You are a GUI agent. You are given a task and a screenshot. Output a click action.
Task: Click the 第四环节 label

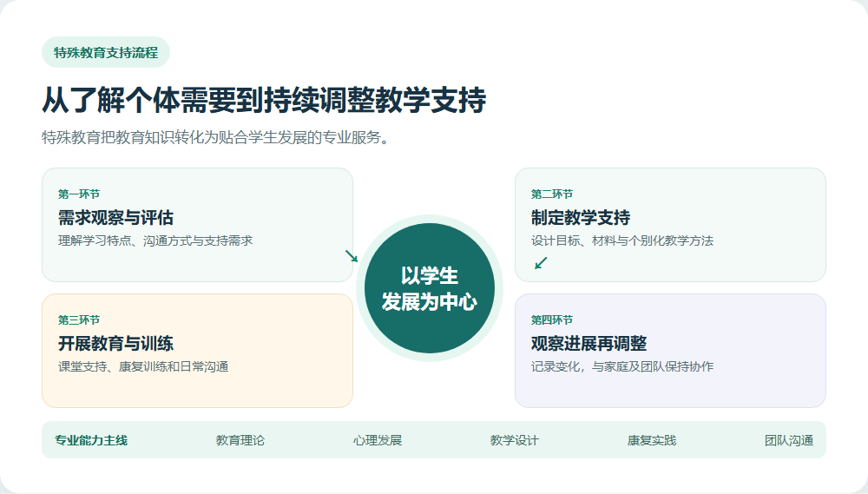pos(552,319)
